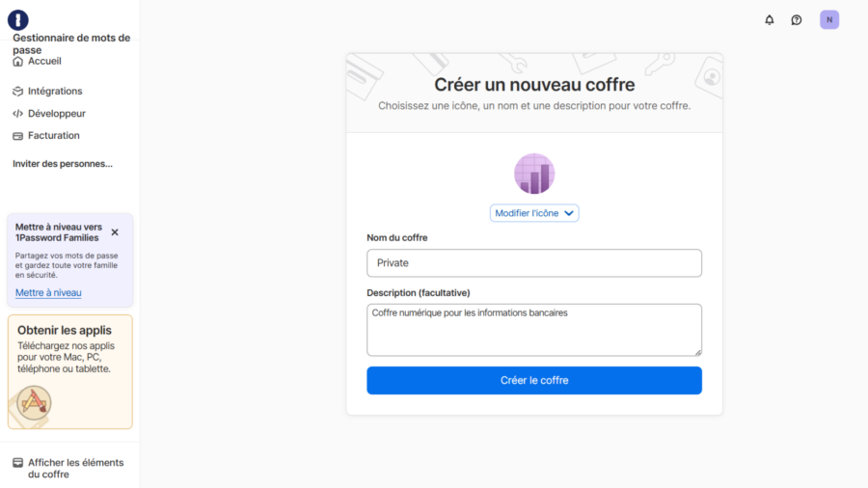Click the Description (facultative) label

pyautogui.click(x=418, y=292)
